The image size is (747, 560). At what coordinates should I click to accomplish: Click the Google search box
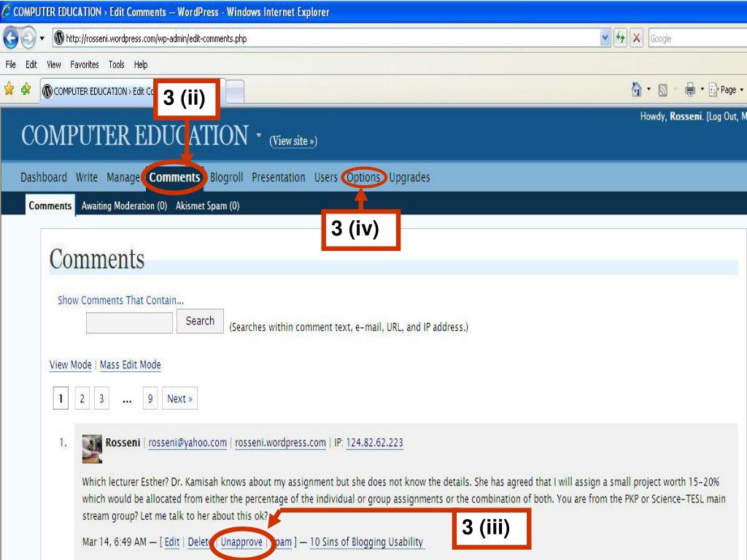(x=697, y=39)
